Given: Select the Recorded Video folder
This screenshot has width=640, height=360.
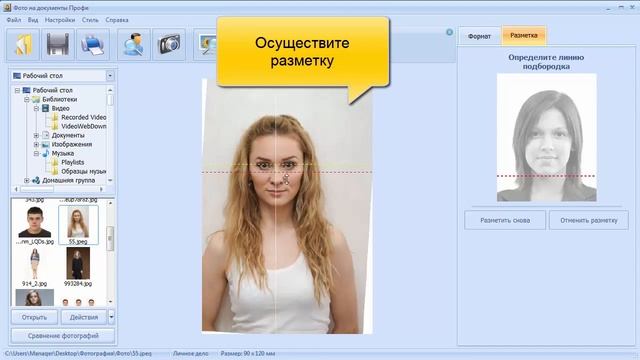Looking at the screenshot, I should (84, 117).
